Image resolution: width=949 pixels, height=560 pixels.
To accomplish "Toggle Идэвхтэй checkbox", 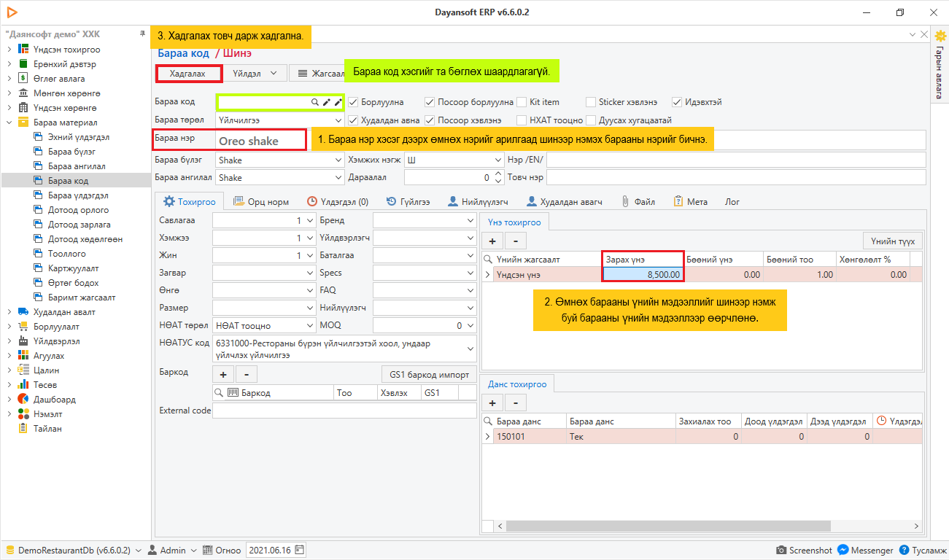I will click(677, 102).
